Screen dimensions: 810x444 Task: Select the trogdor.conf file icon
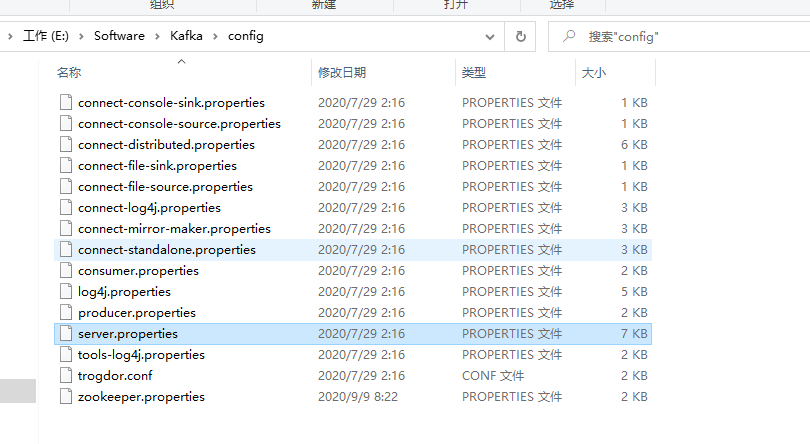pyautogui.click(x=66, y=375)
